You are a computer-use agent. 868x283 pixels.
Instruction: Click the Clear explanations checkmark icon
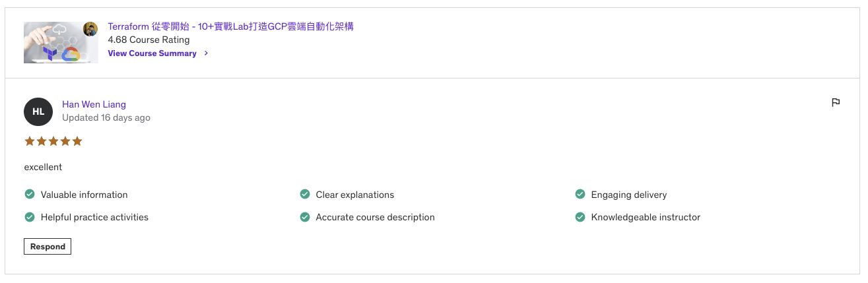click(x=305, y=195)
